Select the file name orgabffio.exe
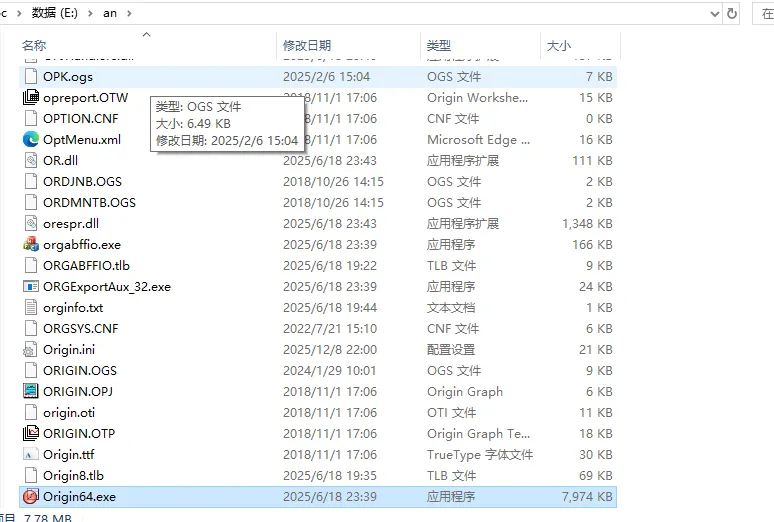 pyautogui.click(x=82, y=245)
